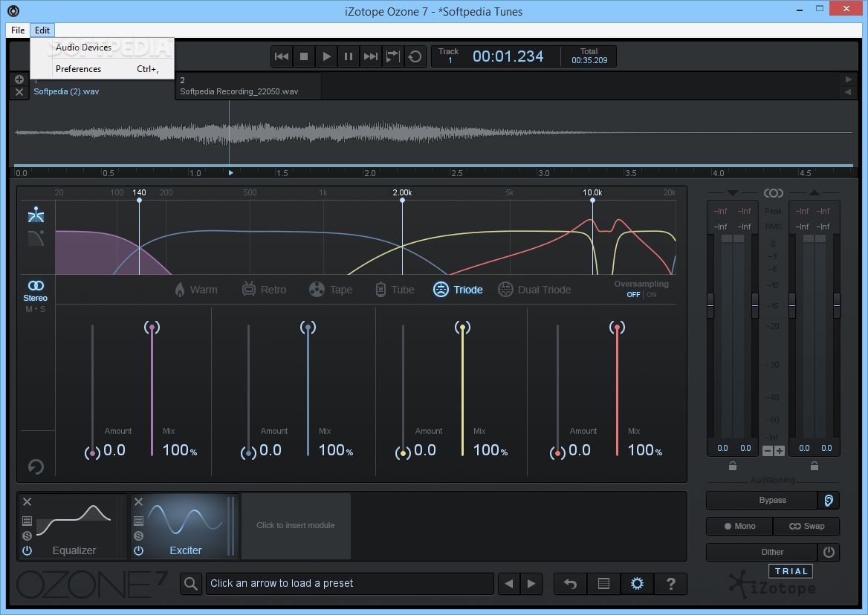Select the Exciter module thumbnail
The height and width of the screenshot is (615, 868).
186,526
